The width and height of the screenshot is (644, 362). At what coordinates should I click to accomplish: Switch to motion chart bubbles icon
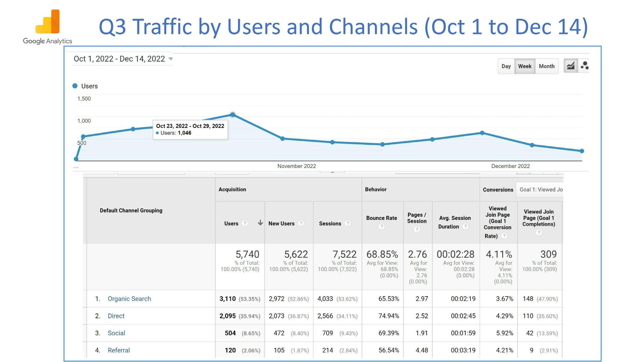pos(585,66)
